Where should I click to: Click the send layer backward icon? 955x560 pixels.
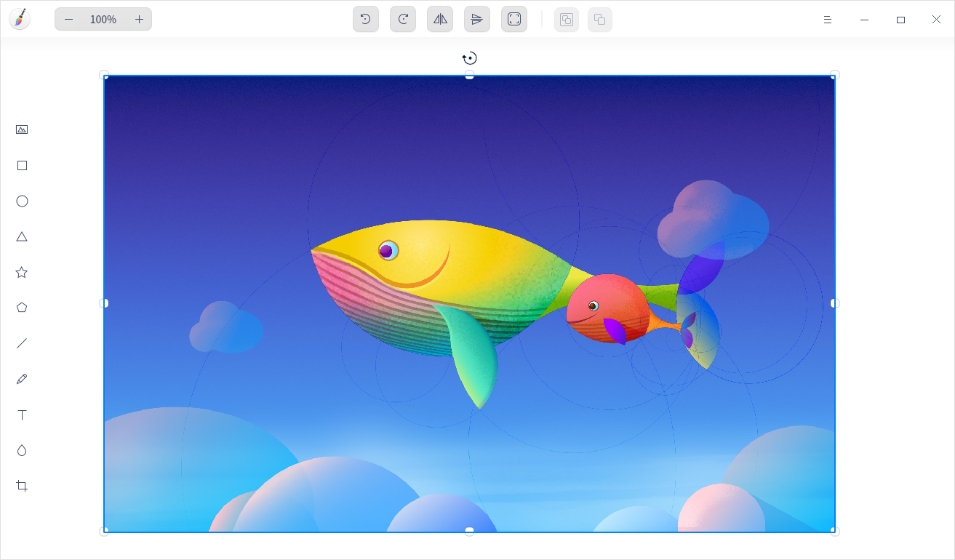(600, 20)
